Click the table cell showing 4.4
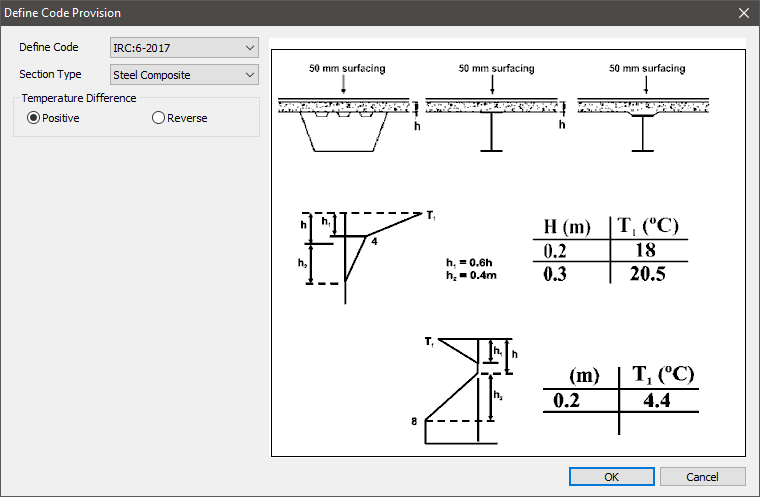Image resolution: width=760 pixels, height=497 pixels. pyautogui.click(x=656, y=401)
